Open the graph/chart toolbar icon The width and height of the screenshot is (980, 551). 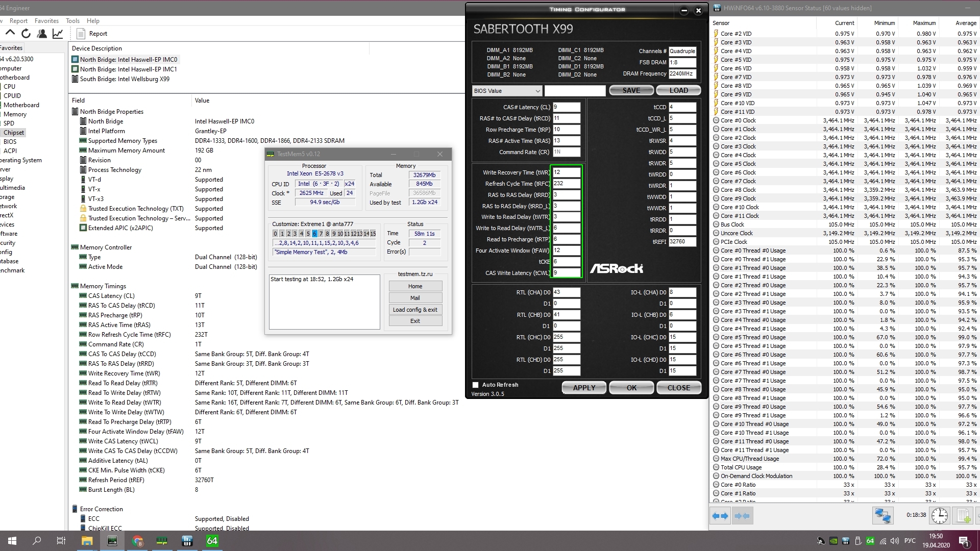coord(58,34)
